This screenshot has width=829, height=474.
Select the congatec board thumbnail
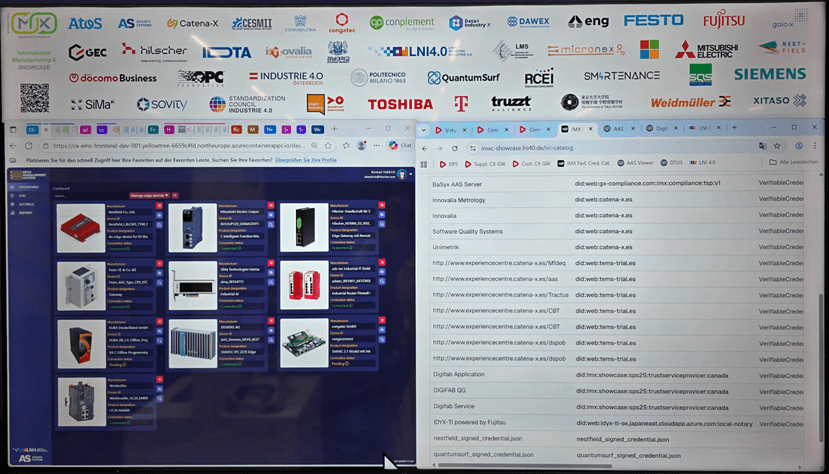point(304,343)
